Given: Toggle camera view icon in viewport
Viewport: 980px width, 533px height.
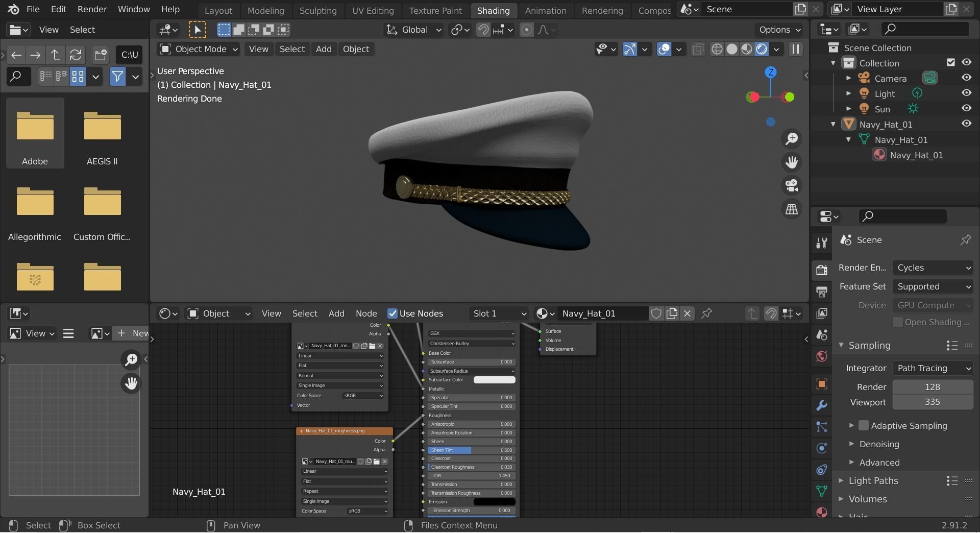Looking at the screenshot, I should 792,185.
